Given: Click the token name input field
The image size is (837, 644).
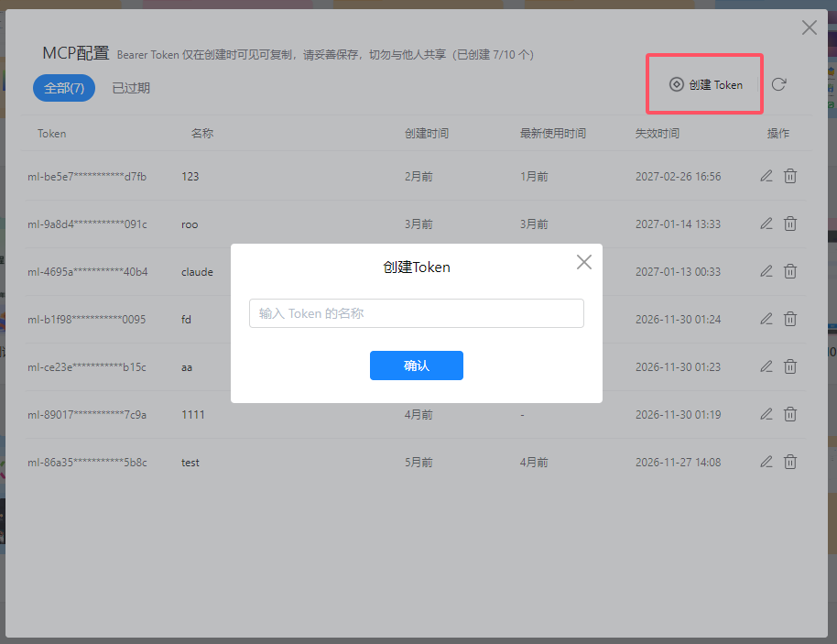Looking at the screenshot, I should 417,312.
